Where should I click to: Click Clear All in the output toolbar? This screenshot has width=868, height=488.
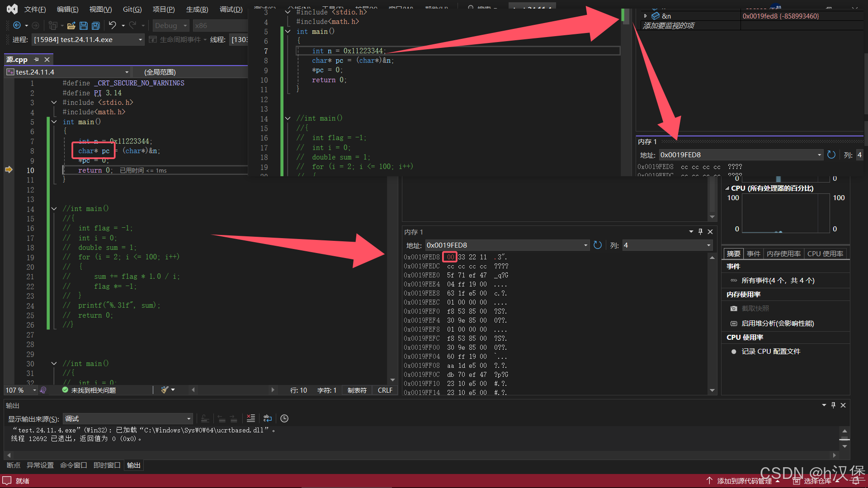pyautogui.click(x=251, y=418)
